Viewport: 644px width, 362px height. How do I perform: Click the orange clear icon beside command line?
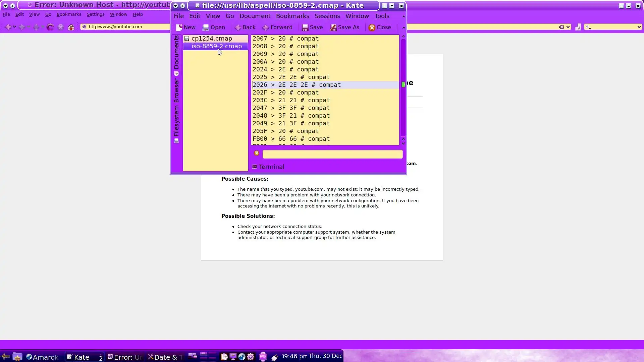tap(257, 153)
